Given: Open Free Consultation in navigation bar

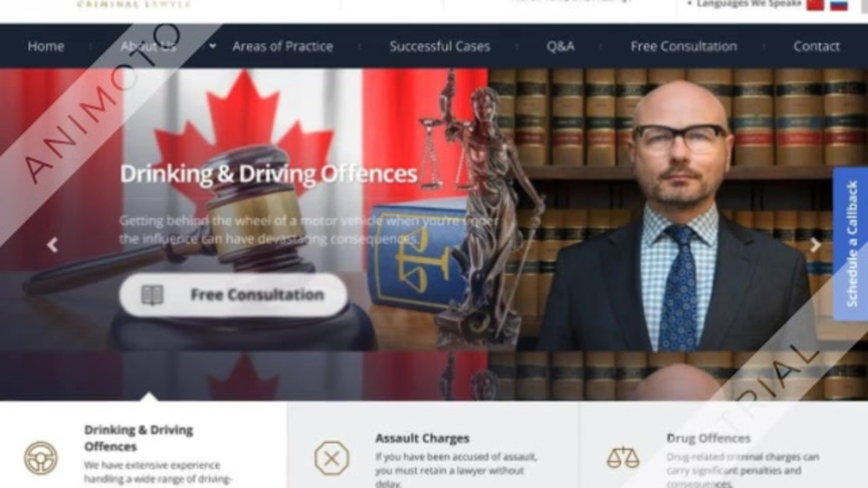Looking at the screenshot, I should tap(684, 46).
